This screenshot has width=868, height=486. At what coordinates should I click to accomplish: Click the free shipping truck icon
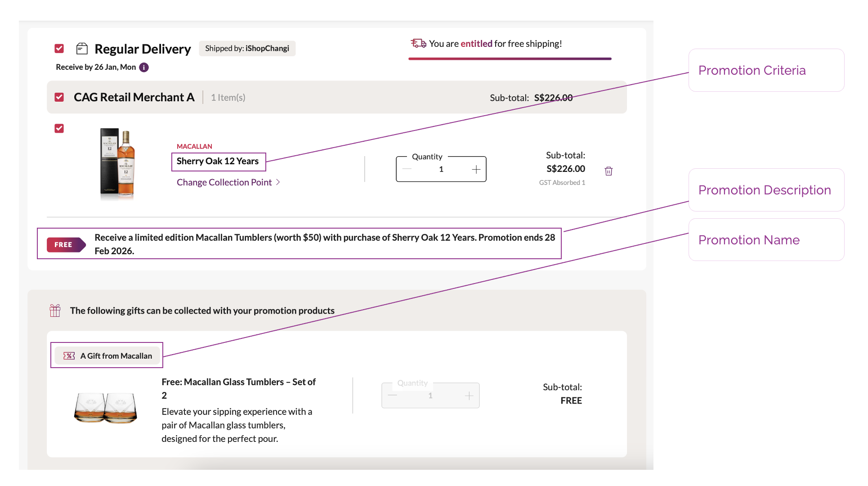(418, 43)
